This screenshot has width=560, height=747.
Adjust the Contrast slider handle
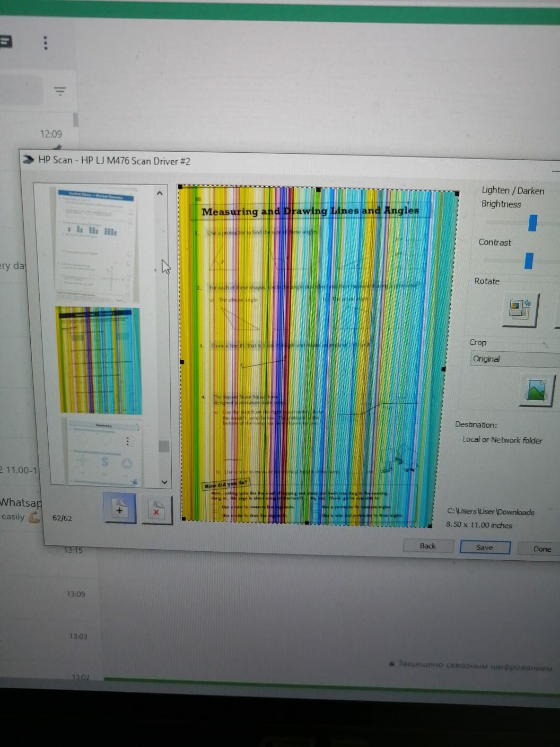pyautogui.click(x=528, y=260)
